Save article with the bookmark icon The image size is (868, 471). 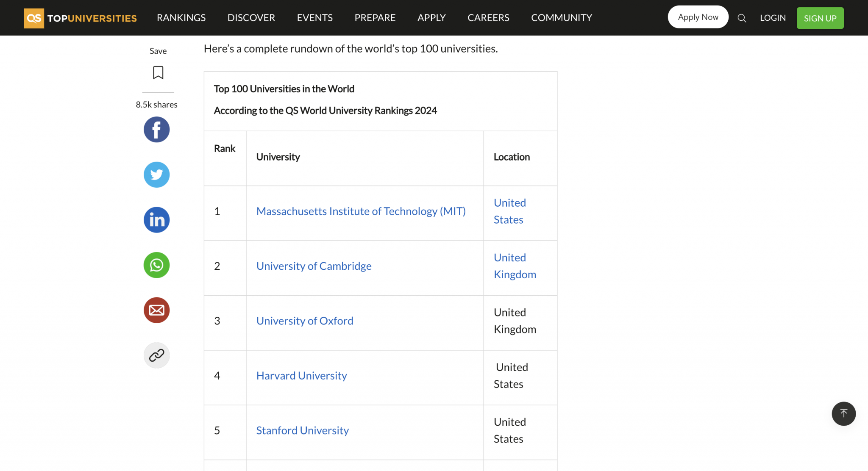pos(158,72)
